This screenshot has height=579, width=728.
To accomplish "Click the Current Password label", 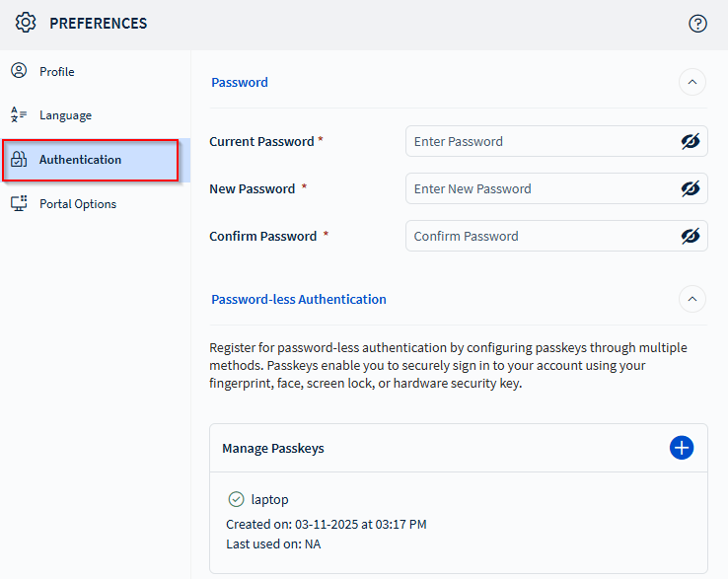I will [x=261, y=141].
